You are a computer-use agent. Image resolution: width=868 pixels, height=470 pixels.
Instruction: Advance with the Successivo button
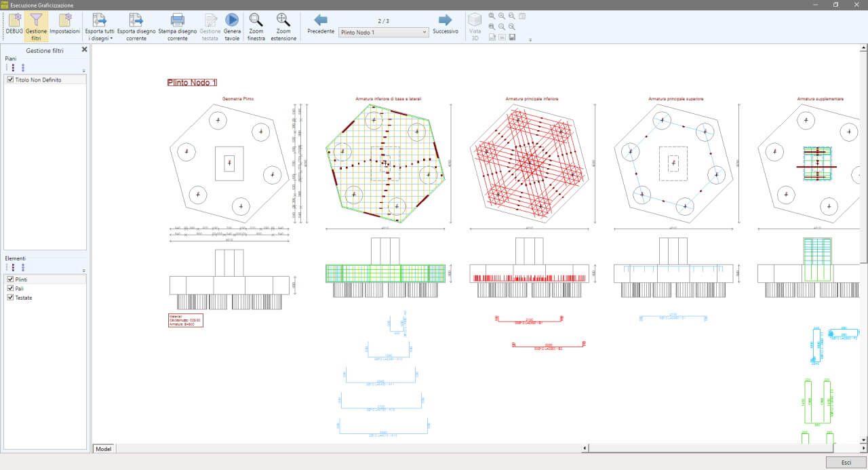click(x=445, y=20)
